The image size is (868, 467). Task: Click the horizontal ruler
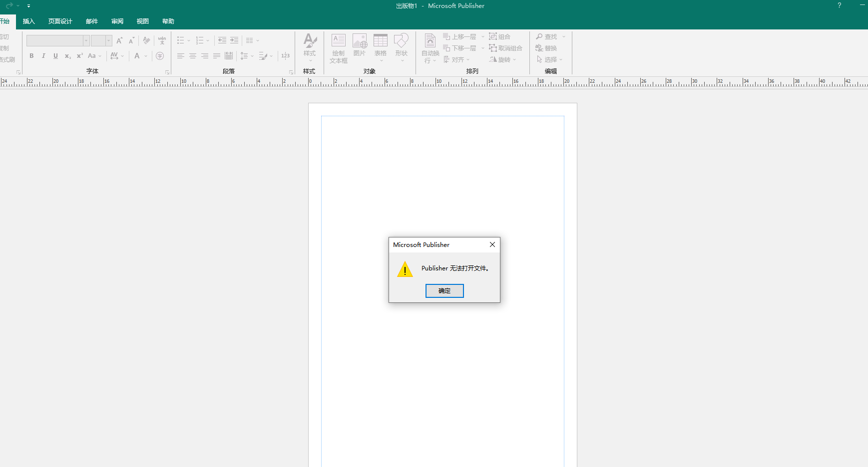434,82
